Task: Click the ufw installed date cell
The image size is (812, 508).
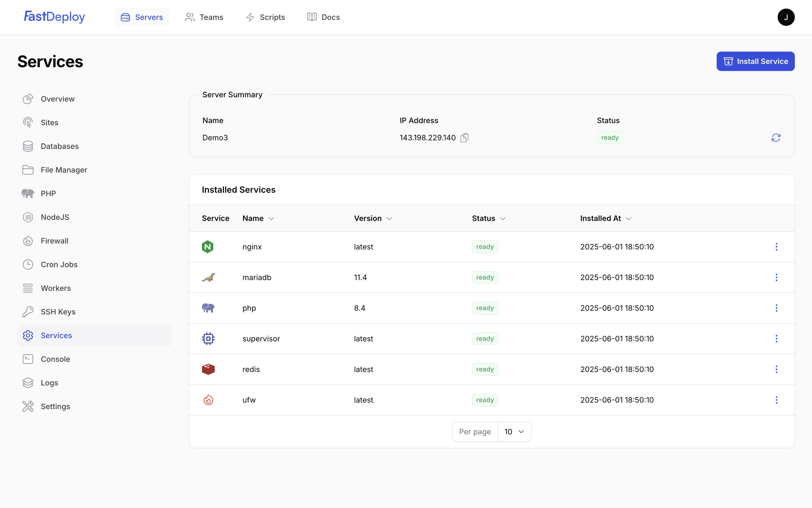Action: [x=617, y=400]
